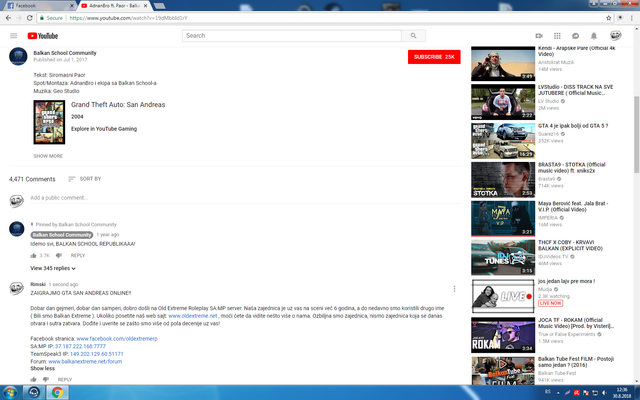Open Balkan Tube Fest FILM title
640x400 pixels.
[576, 362]
